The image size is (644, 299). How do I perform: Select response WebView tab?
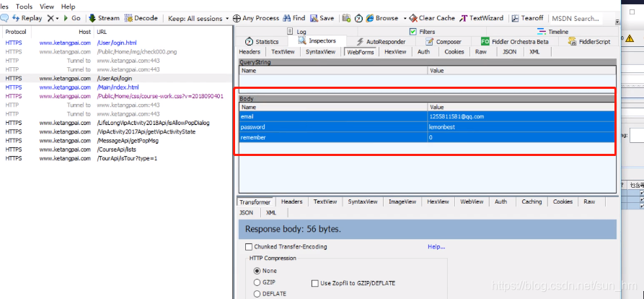[x=472, y=201]
